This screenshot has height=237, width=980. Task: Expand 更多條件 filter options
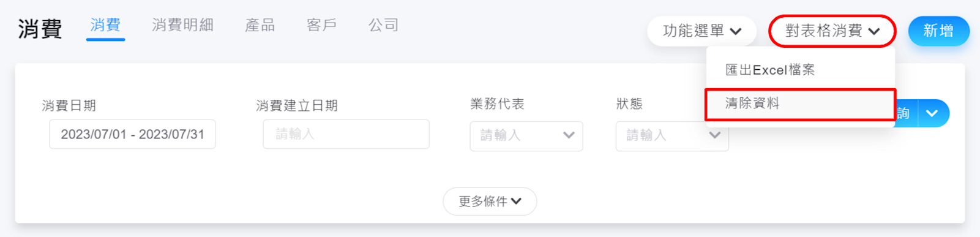490,201
